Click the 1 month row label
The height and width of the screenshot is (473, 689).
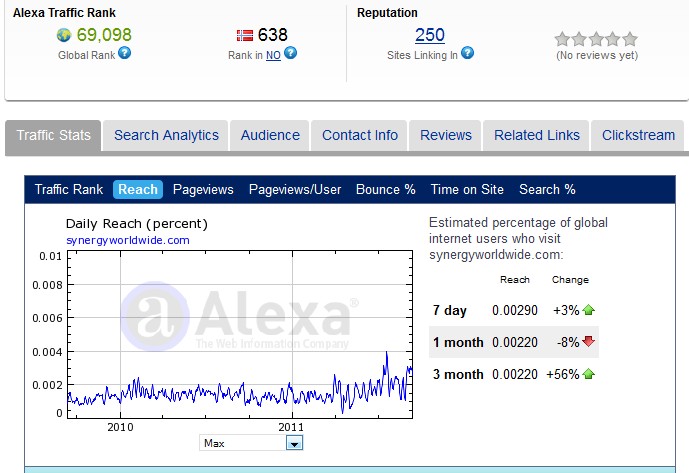458,342
